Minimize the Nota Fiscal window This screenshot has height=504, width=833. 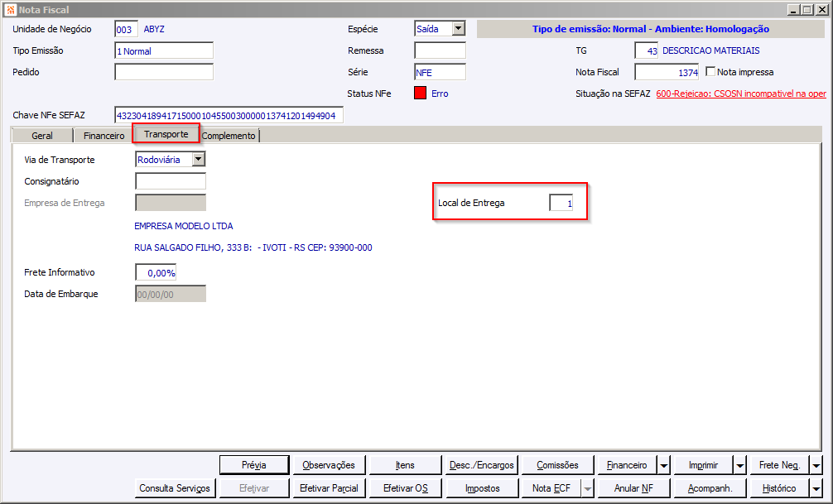[794, 10]
